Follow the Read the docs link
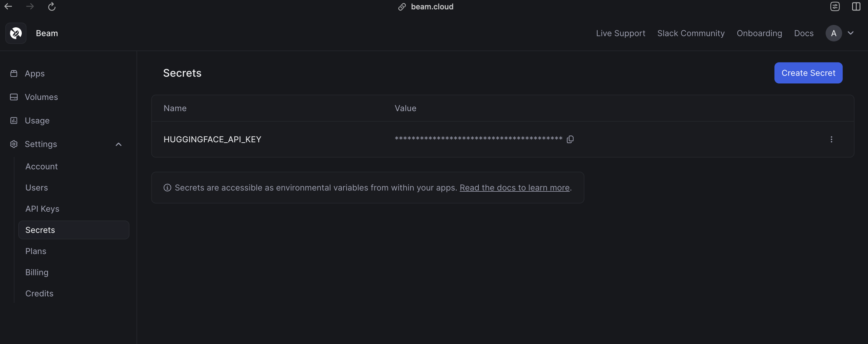 pos(514,187)
